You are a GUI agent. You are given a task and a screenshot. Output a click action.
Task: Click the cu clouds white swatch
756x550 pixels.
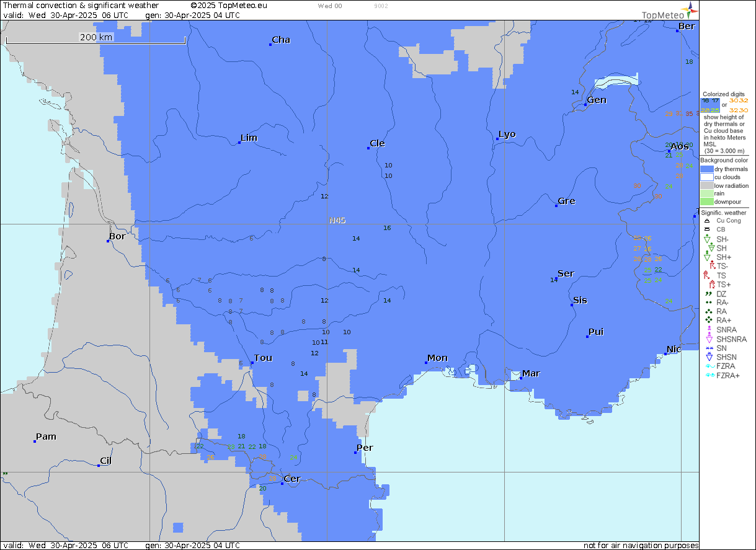point(707,177)
